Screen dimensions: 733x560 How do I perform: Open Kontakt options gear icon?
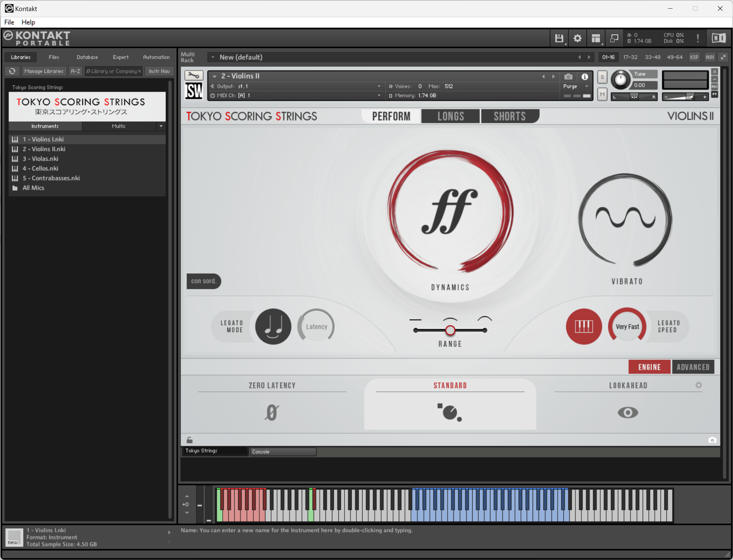[577, 38]
